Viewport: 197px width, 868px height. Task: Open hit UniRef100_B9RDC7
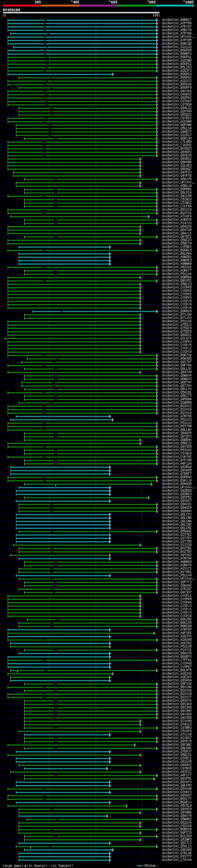(177, 20)
